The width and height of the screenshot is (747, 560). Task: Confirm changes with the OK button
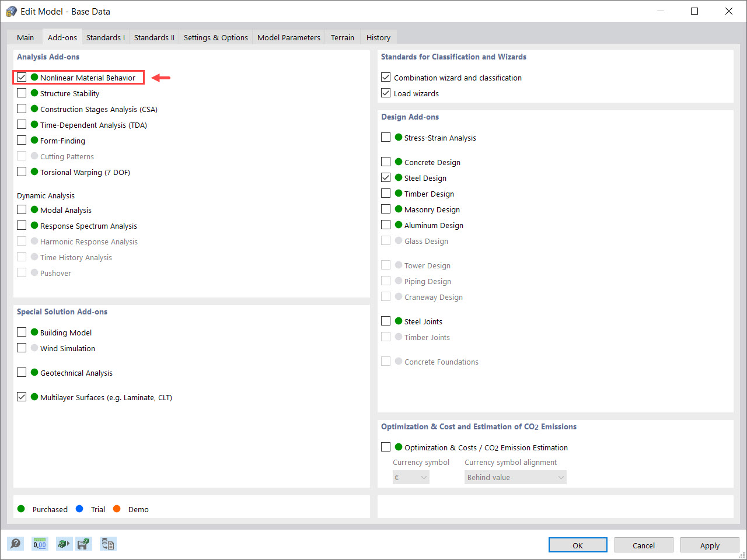click(x=577, y=545)
